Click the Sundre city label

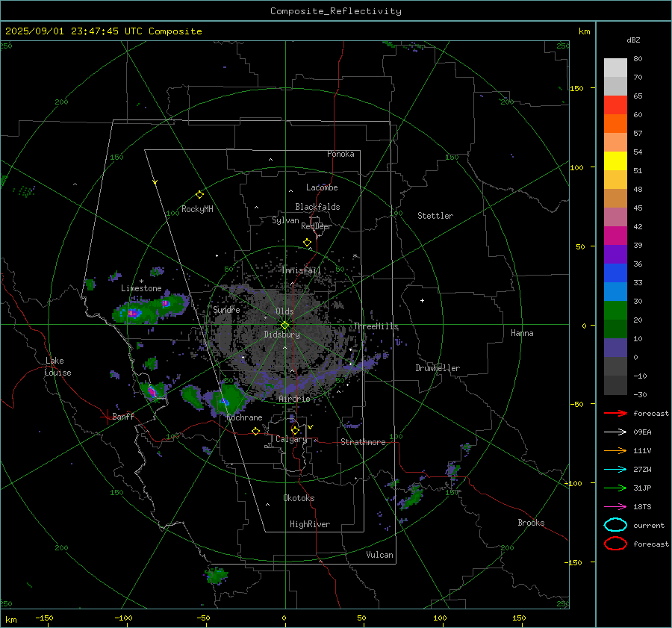pyautogui.click(x=226, y=309)
